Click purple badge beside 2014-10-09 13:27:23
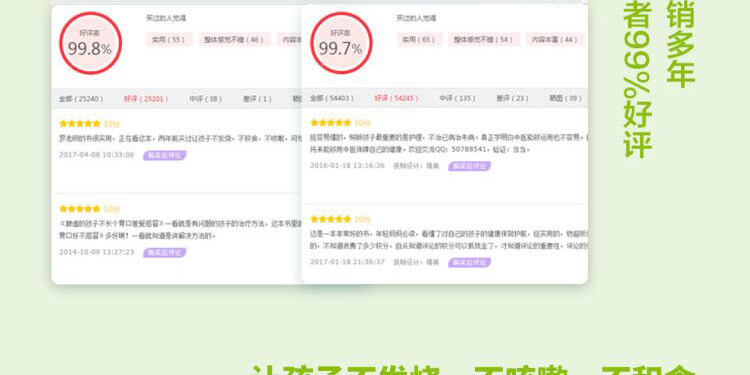 coord(165,252)
